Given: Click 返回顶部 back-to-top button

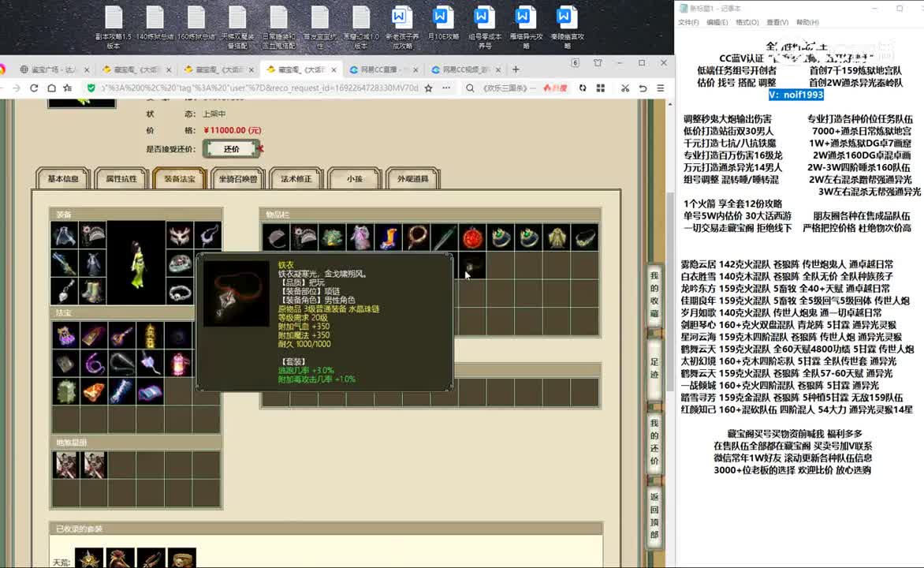Looking at the screenshot, I should [654, 516].
